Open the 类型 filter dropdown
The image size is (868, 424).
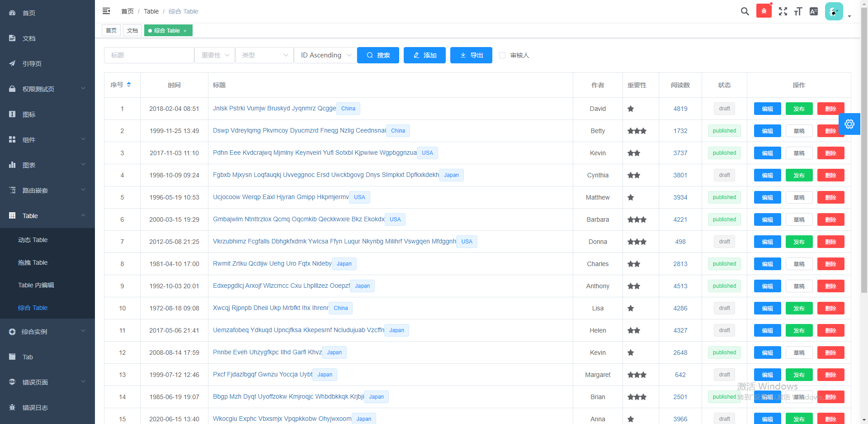[264, 55]
